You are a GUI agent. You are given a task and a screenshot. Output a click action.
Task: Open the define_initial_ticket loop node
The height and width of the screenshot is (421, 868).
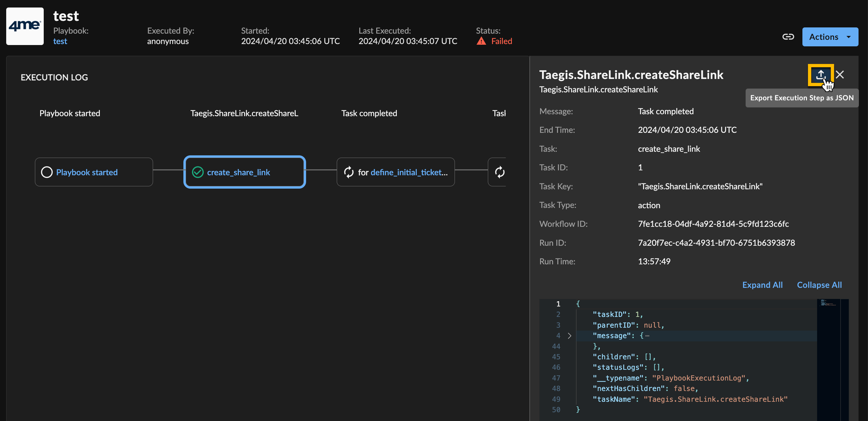click(x=395, y=172)
